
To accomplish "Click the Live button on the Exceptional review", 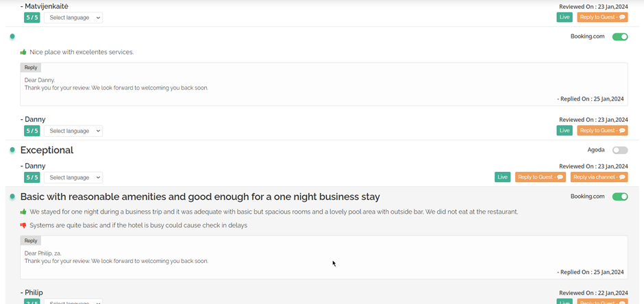I will pos(503,177).
